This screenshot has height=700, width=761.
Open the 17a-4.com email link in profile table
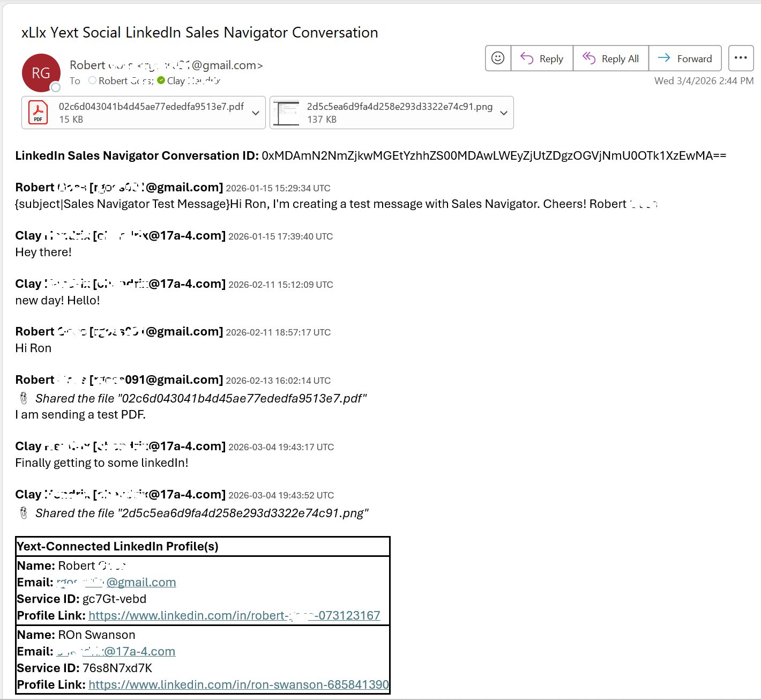click(x=116, y=651)
